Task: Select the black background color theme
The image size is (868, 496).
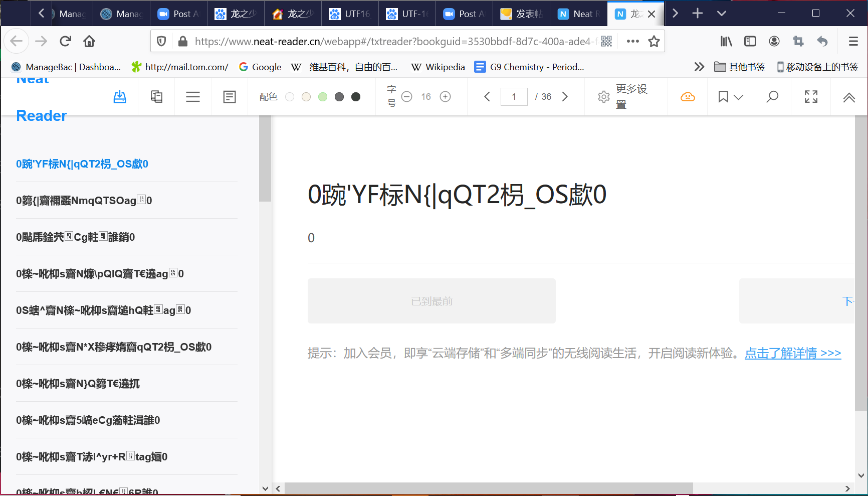Action: [356, 97]
